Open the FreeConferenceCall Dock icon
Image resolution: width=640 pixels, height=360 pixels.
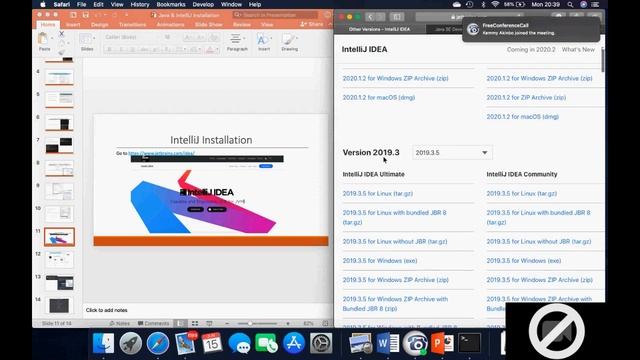415,343
